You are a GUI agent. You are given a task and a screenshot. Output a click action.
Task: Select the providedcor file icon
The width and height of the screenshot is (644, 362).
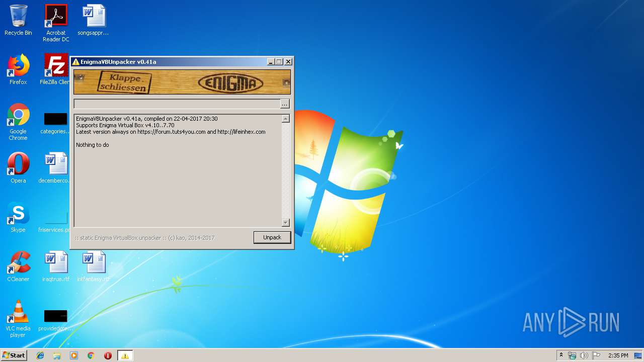(x=55, y=321)
